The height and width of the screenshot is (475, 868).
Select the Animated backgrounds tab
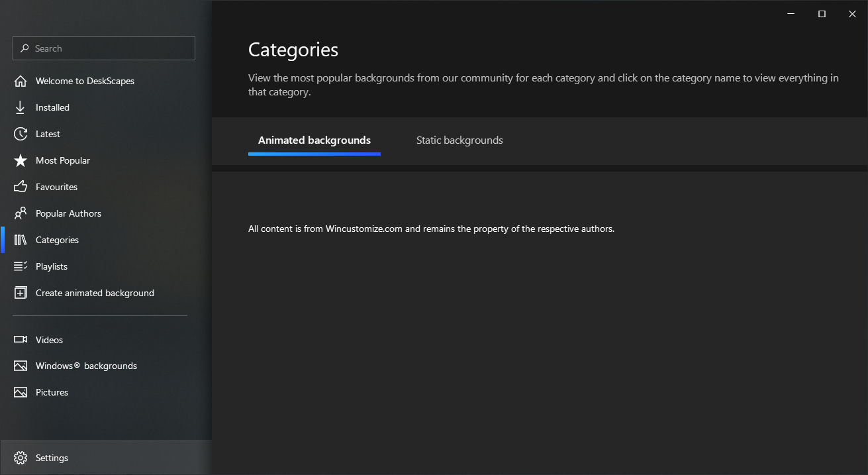[314, 140]
